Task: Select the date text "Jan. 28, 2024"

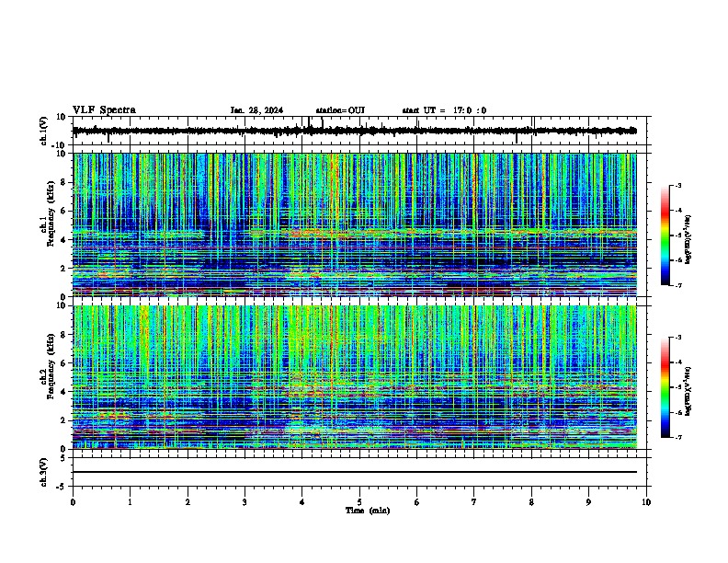Action: pyautogui.click(x=256, y=110)
